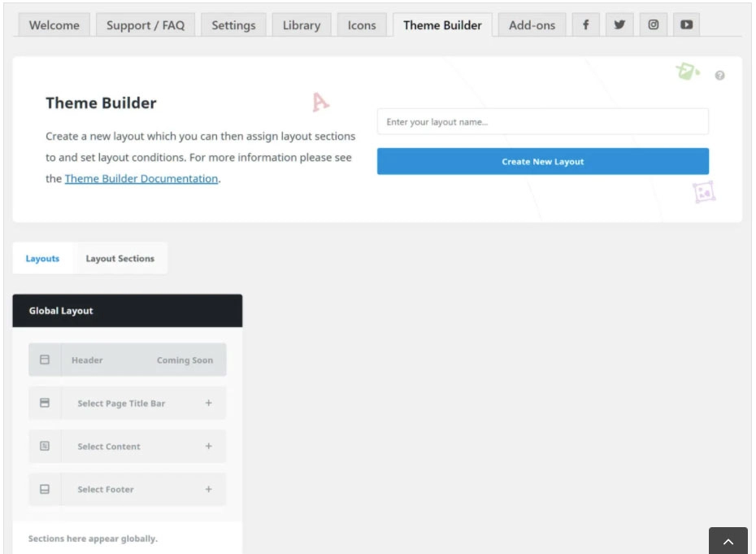Open the YouTube icon tab
This screenshot has height=554, width=756.
pos(687,24)
